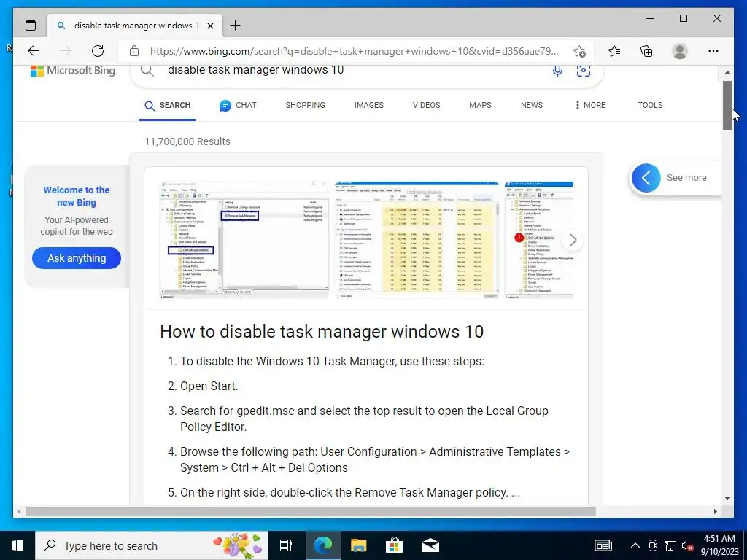
Task: Click the network icon in system tray
Action: point(670,545)
